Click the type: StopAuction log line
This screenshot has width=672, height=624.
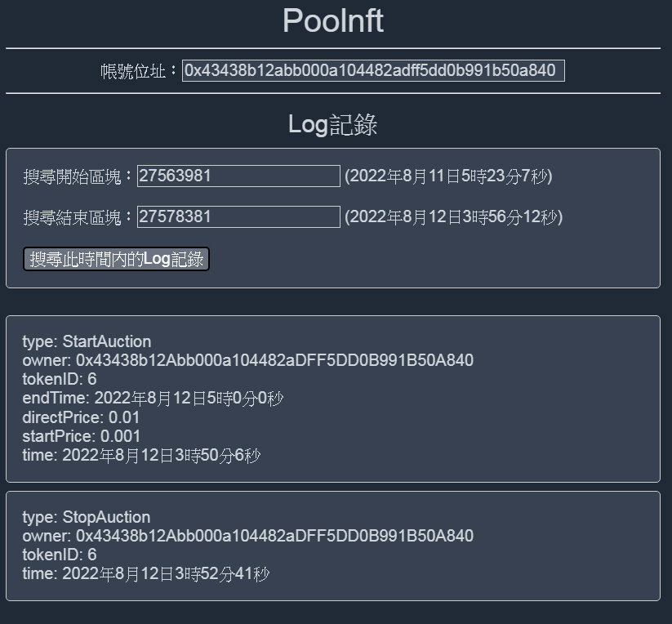(86, 517)
